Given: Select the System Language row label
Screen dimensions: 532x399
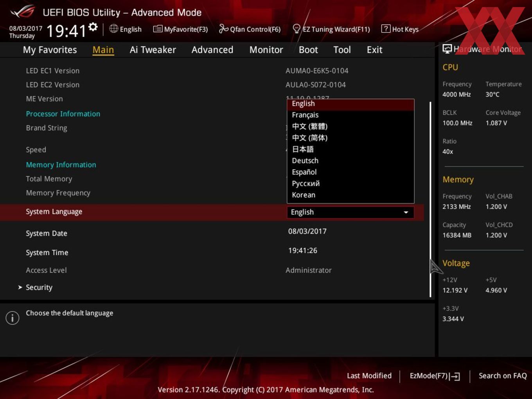Looking at the screenshot, I should tap(54, 212).
